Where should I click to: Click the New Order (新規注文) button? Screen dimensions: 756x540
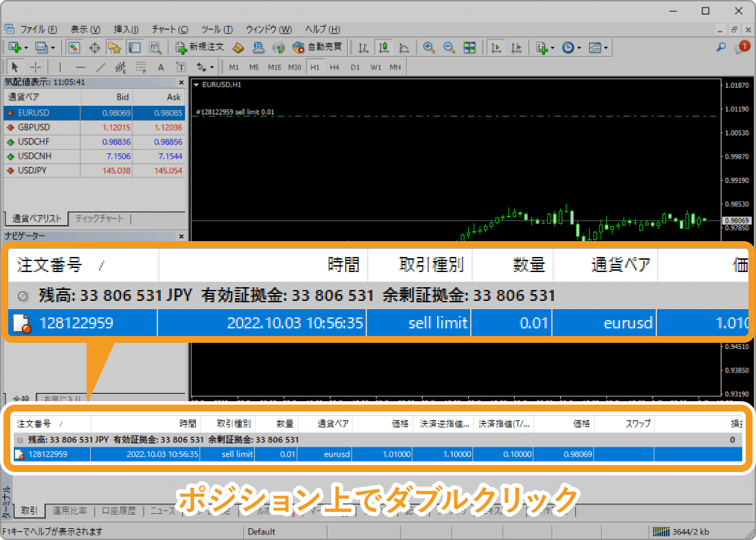pyautogui.click(x=199, y=47)
